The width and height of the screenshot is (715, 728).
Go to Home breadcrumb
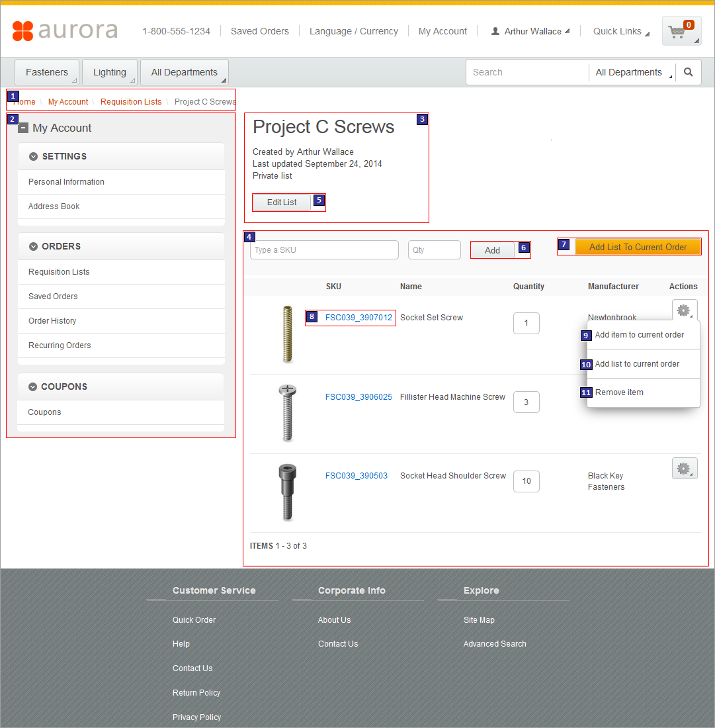pyautogui.click(x=24, y=102)
